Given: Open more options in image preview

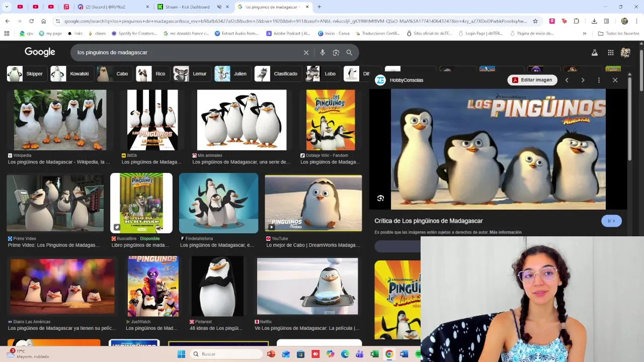Looking at the screenshot, I should point(599,80).
